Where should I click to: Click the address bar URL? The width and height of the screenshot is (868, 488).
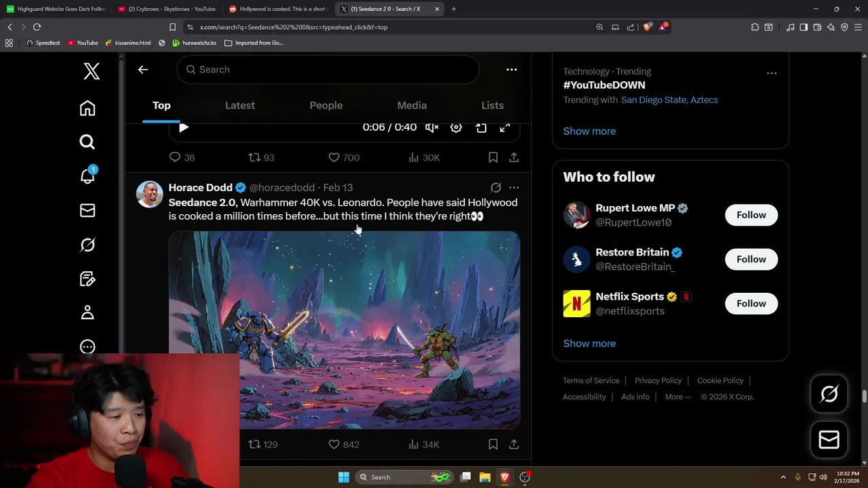point(294,27)
